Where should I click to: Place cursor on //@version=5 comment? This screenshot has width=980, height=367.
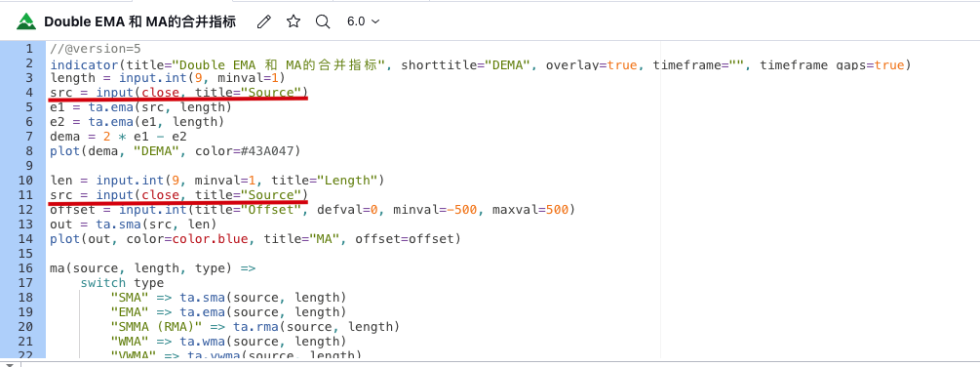96,49
